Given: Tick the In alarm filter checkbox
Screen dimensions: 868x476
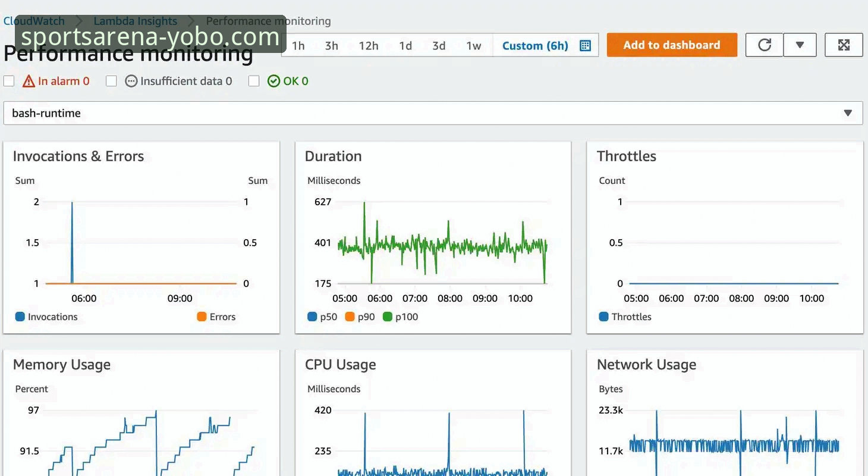Looking at the screenshot, I should (x=9, y=82).
